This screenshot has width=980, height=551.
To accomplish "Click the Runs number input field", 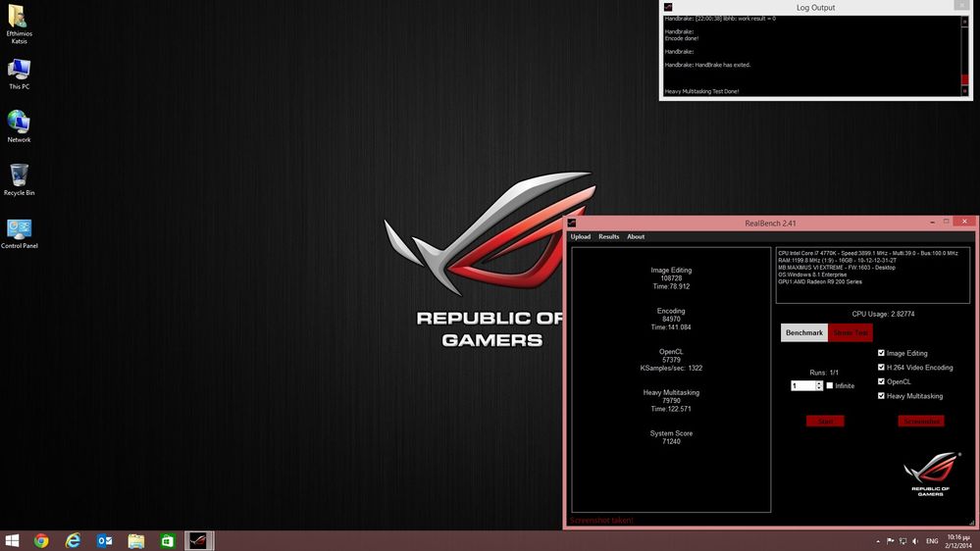I will [x=802, y=386].
